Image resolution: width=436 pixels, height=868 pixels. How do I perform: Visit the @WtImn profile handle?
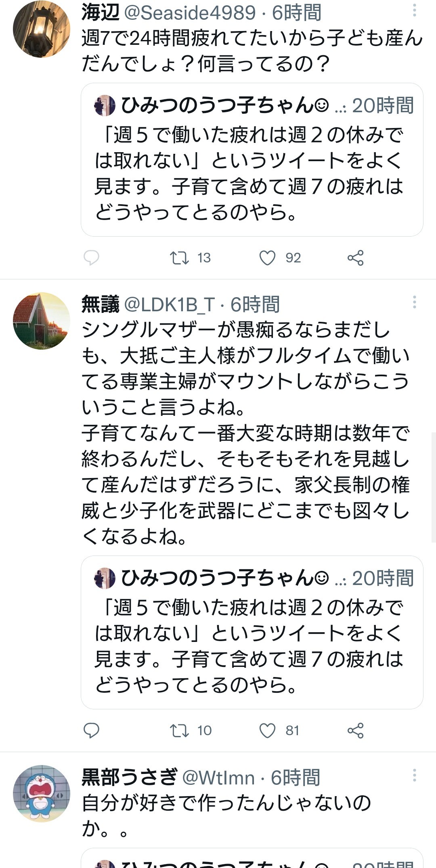click(218, 778)
